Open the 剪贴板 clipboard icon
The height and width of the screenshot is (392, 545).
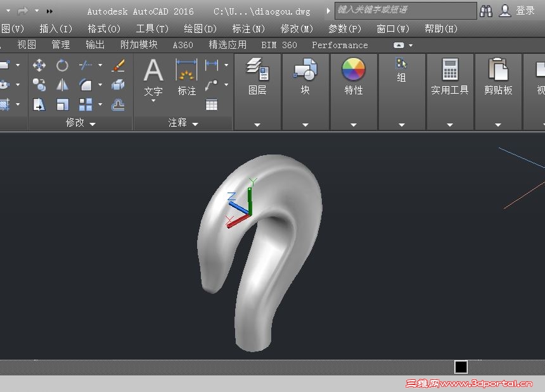point(498,69)
